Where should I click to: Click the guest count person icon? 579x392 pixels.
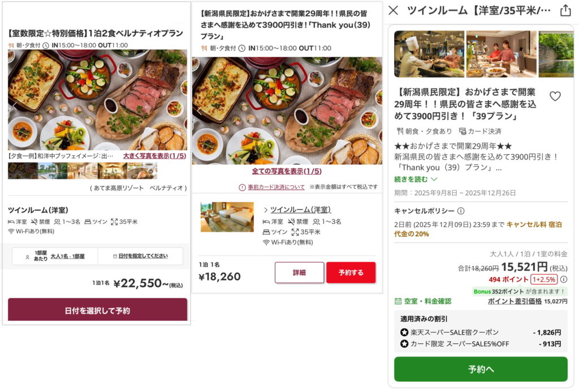[27, 256]
